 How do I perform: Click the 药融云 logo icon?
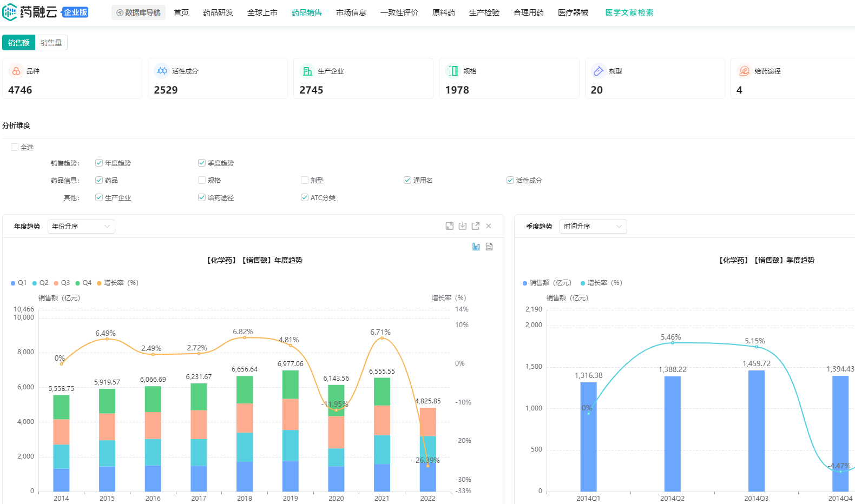(x=10, y=12)
